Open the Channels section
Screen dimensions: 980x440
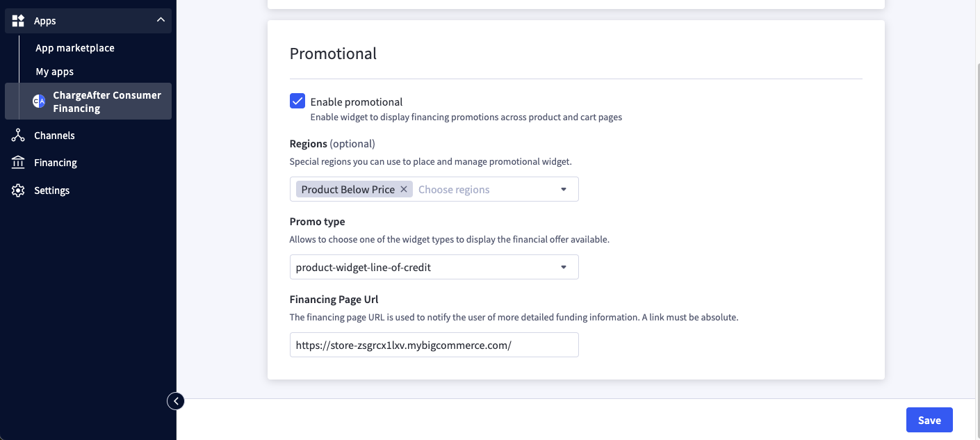click(54, 136)
